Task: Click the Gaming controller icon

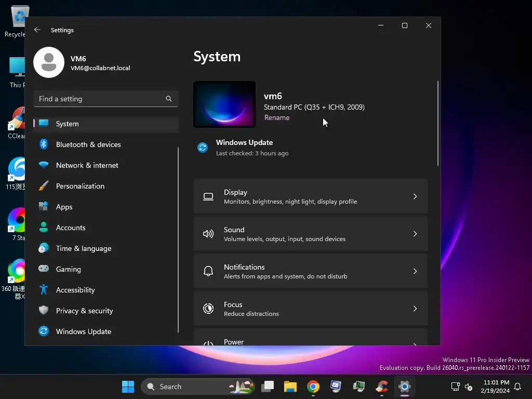Action: point(44,269)
